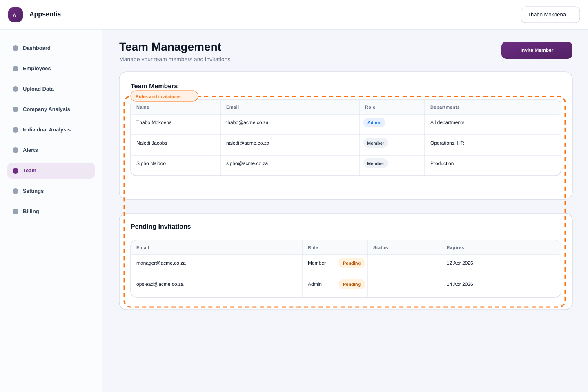Click the Role header in the Team Members table
Screen dimensions: 588x392
pyautogui.click(x=370, y=107)
